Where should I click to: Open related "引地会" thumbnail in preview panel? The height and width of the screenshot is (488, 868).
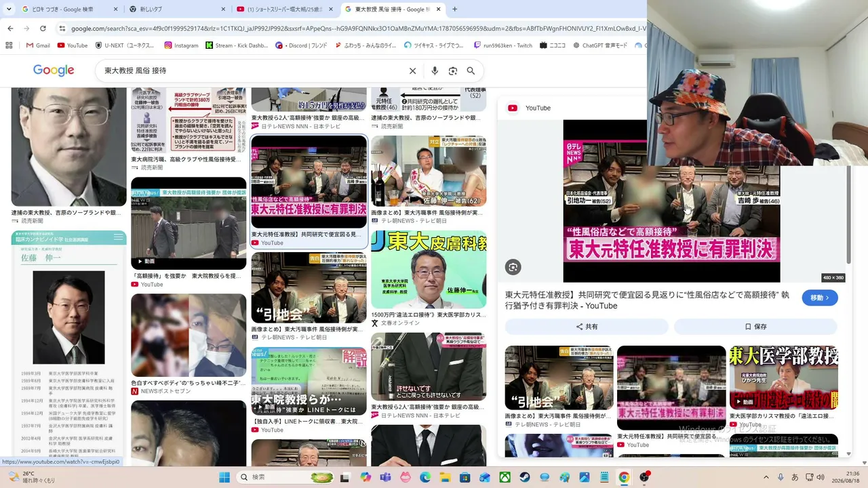[559, 378]
